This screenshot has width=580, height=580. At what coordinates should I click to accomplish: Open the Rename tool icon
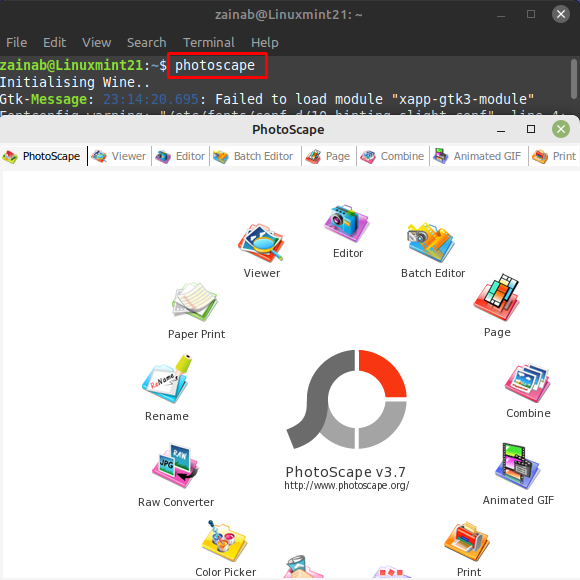coord(167,379)
